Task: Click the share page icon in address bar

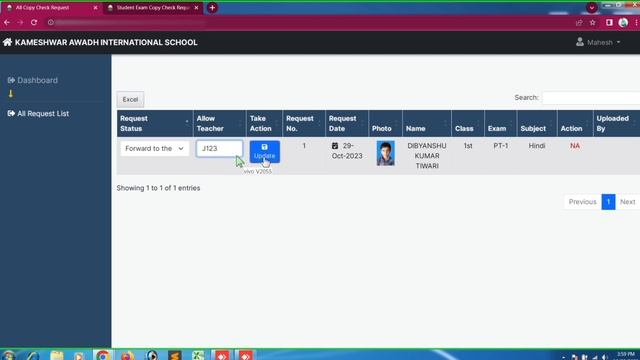Action: coord(579,23)
